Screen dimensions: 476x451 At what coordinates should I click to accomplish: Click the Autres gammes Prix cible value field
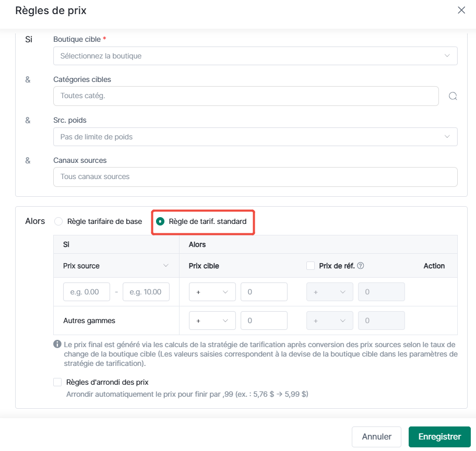click(264, 321)
